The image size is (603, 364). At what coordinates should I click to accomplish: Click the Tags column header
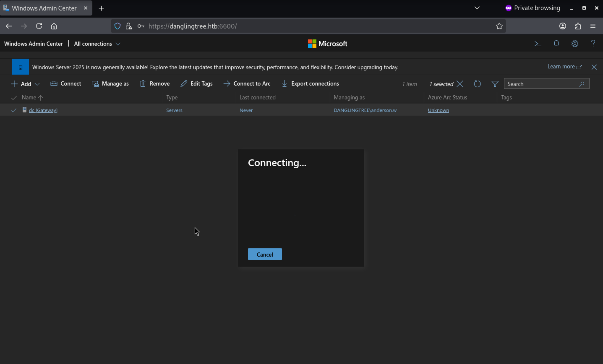[x=506, y=98]
